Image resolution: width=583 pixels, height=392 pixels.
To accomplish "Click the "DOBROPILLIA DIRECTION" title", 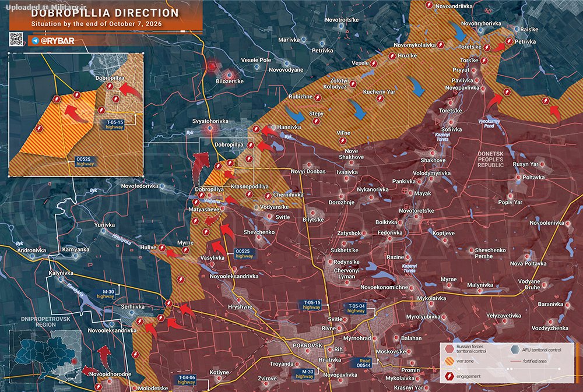I will coord(105,13).
